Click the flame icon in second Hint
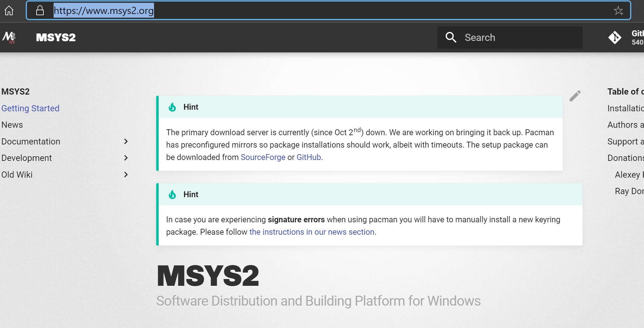 coord(172,195)
